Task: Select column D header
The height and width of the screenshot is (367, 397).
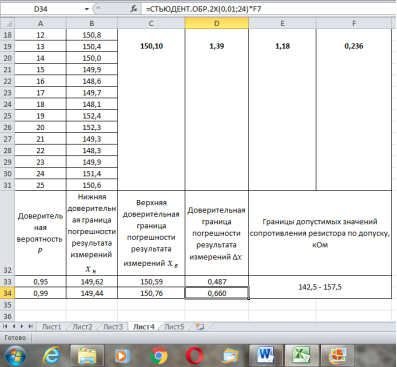Action: point(217,23)
